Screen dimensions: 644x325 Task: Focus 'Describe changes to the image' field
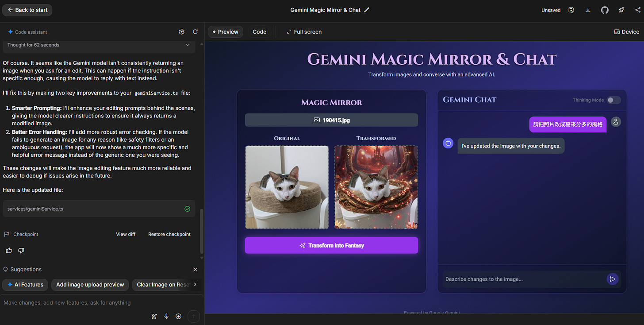524,279
